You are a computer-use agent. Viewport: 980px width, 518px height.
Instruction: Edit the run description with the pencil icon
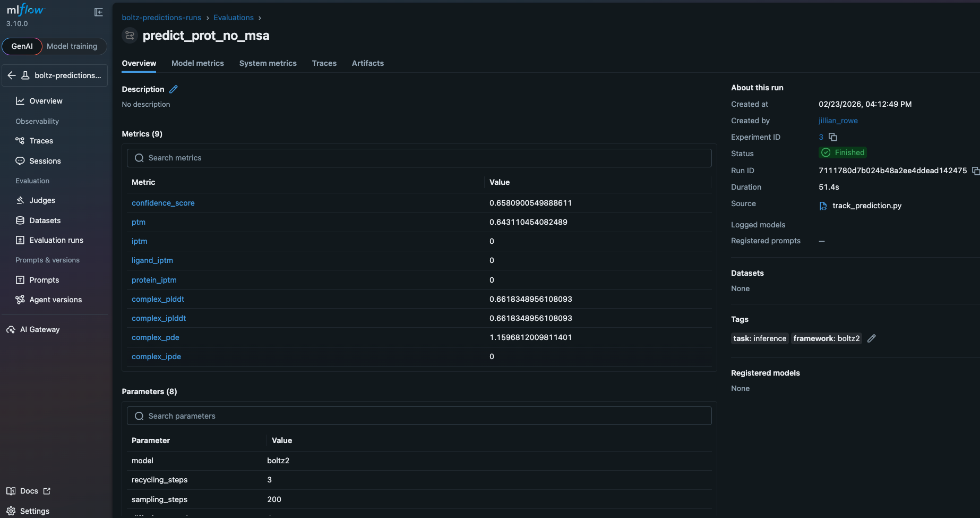pyautogui.click(x=174, y=89)
